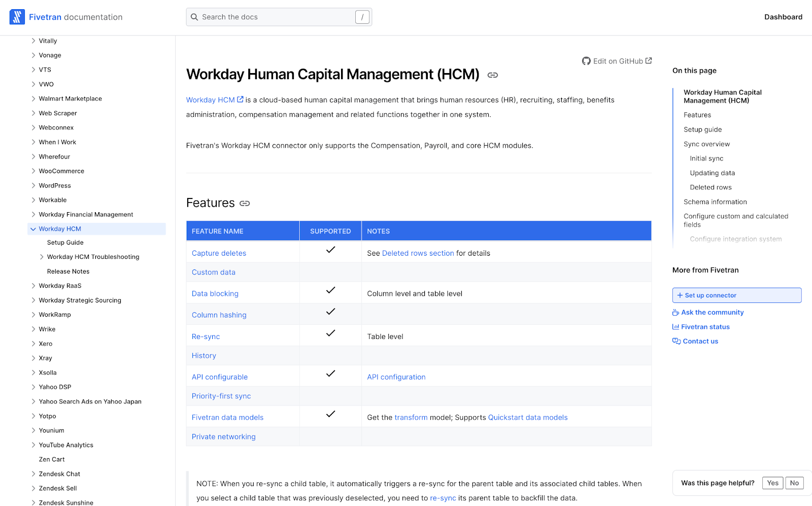Open Workday Financial Management page
The image size is (812, 506).
point(86,215)
